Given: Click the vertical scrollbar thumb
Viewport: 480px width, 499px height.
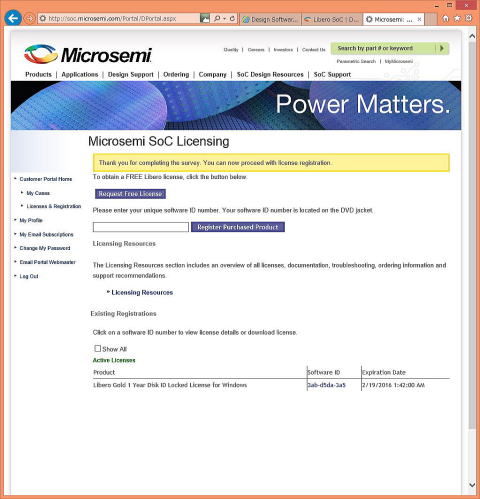Looking at the screenshot, I should (472, 235).
